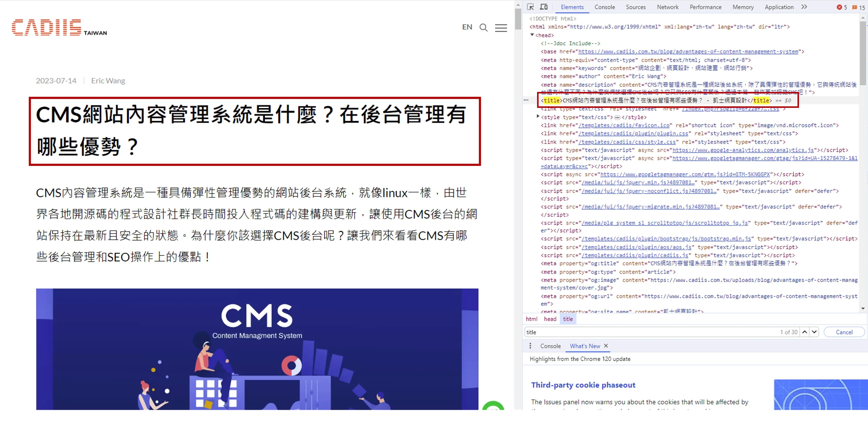Go to next search result arrow
The height and width of the screenshot is (429, 868).
pos(814,332)
